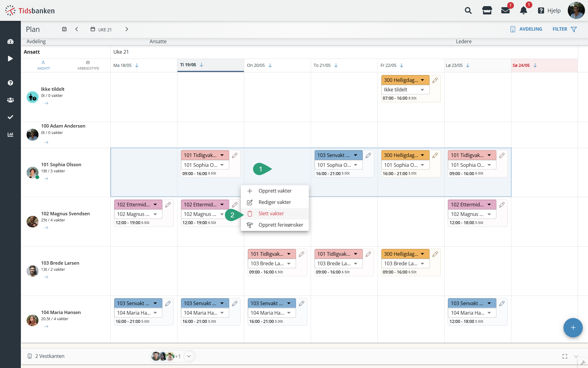Open the store icon in header
The height and width of the screenshot is (368, 588).
(x=487, y=11)
